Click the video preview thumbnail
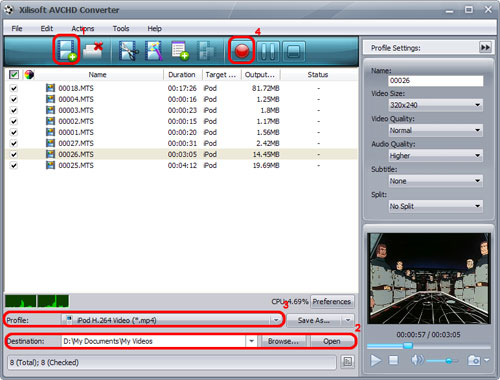Viewport: 500px width, 380px height. click(429, 278)
